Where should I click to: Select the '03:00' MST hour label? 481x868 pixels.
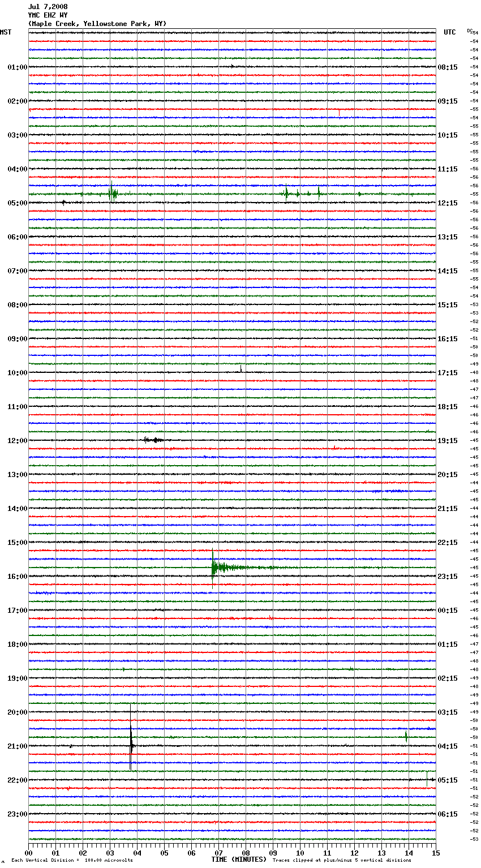click(x=18, y=135)
